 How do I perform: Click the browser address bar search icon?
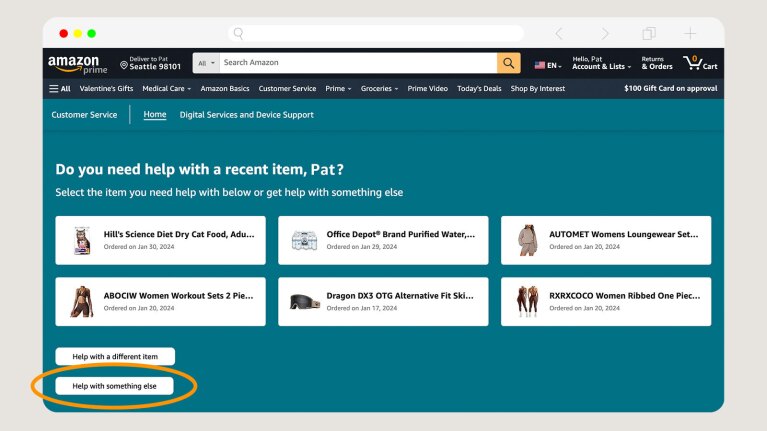(238, 33)
